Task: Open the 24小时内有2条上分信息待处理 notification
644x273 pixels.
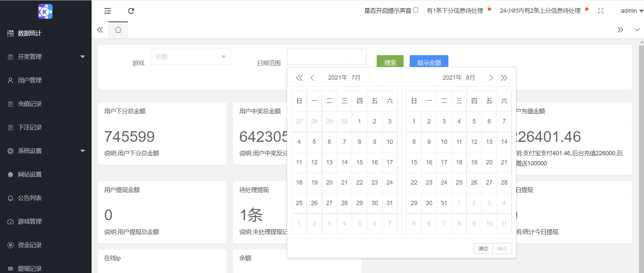Action: 540,11
